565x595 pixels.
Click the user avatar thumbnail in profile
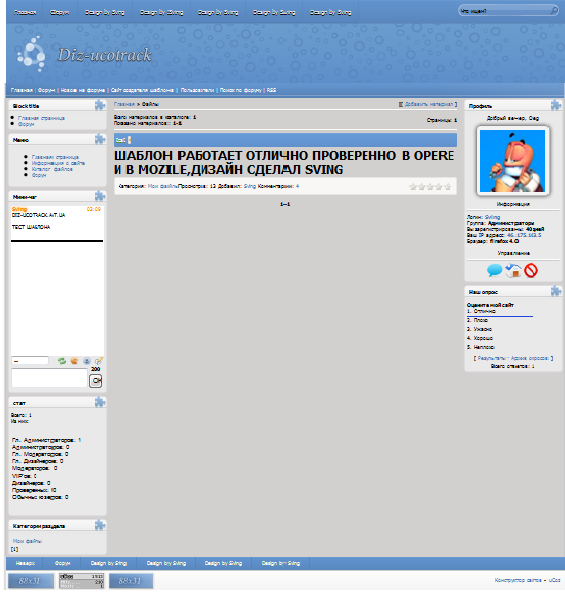pos(513,161)
